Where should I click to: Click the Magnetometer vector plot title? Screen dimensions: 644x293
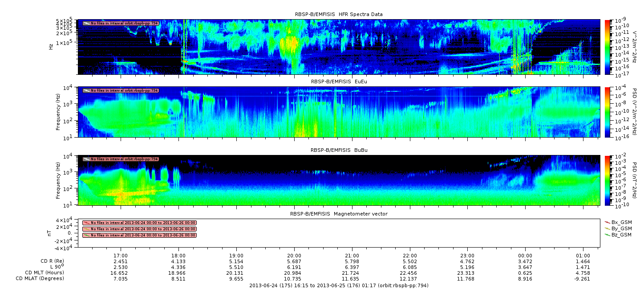338,214
